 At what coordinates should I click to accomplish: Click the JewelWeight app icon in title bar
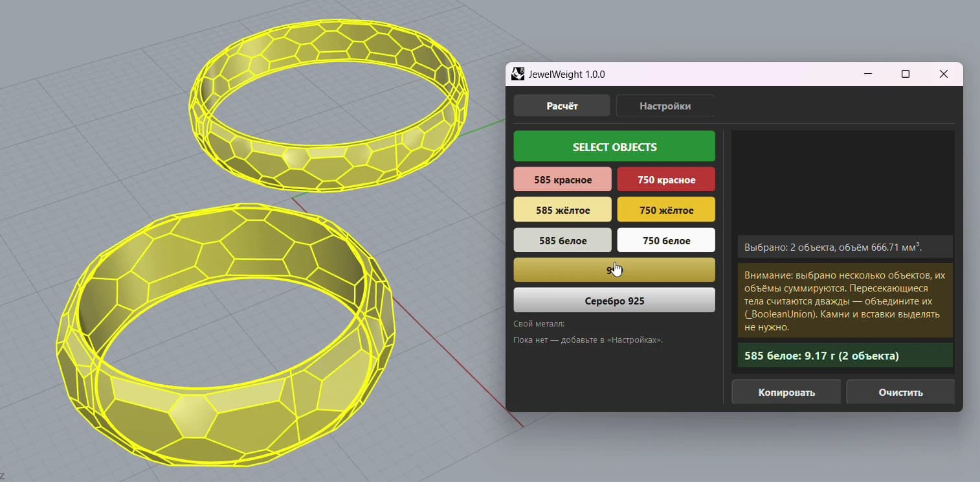(x=518, y=74)
